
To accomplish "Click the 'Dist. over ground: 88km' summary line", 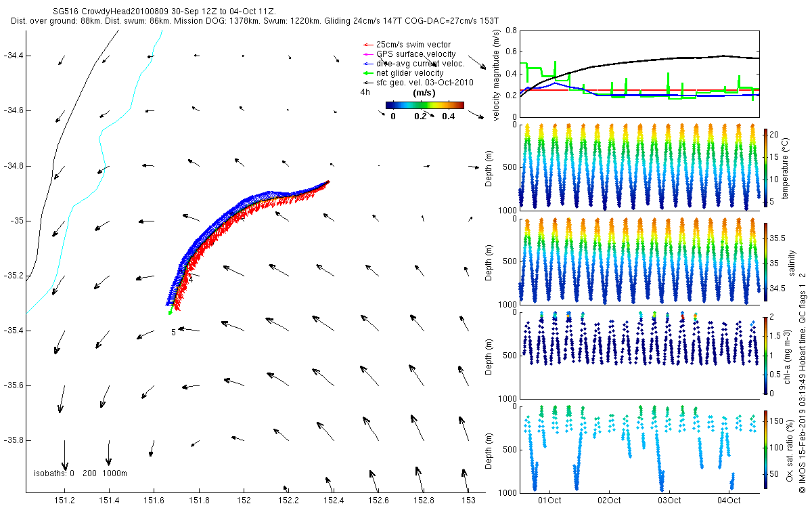I will pyautogui.click(x=254, y=22).
